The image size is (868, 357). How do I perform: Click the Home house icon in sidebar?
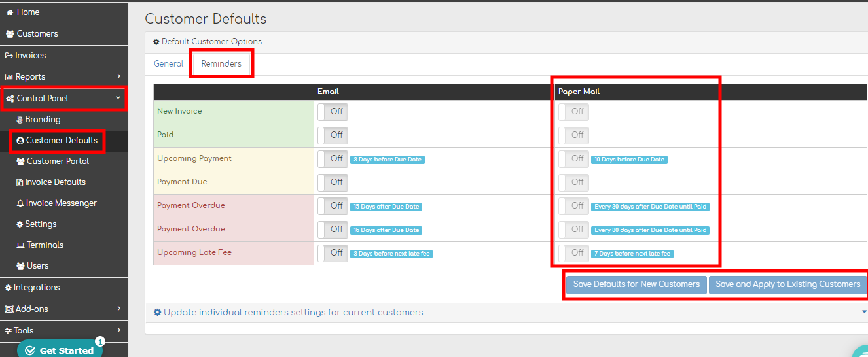tap(10, 12)
